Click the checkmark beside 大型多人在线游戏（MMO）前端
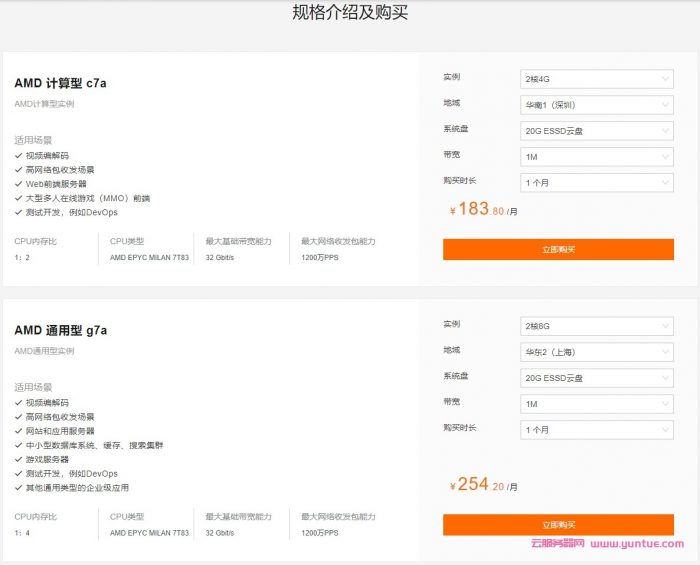The image size is (700, 565). point(19,198)
